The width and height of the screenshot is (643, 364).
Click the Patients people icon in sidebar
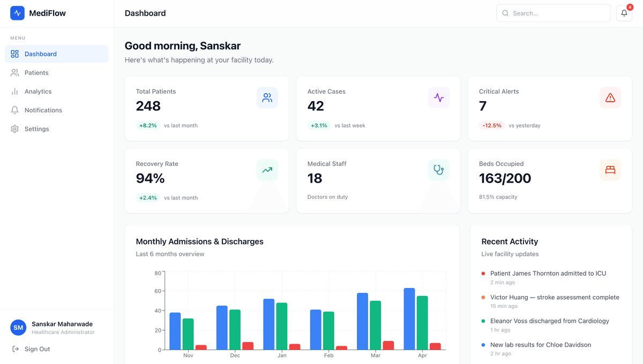coord(14,73)
